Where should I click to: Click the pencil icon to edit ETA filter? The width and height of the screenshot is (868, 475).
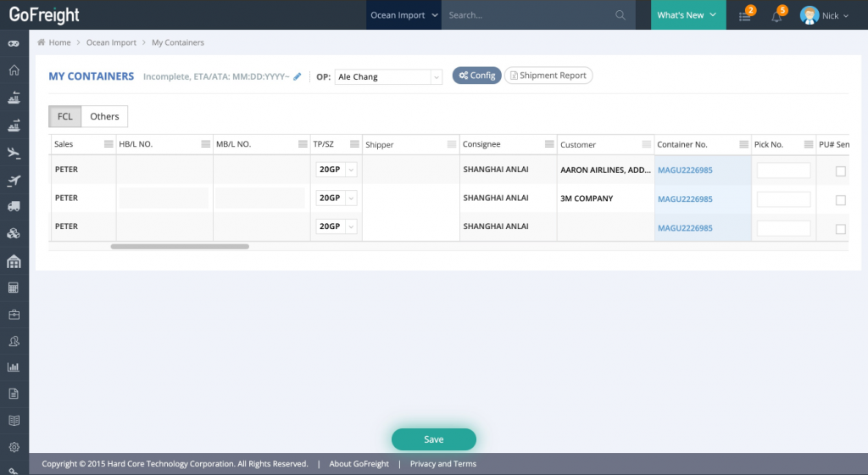(298, 76)
